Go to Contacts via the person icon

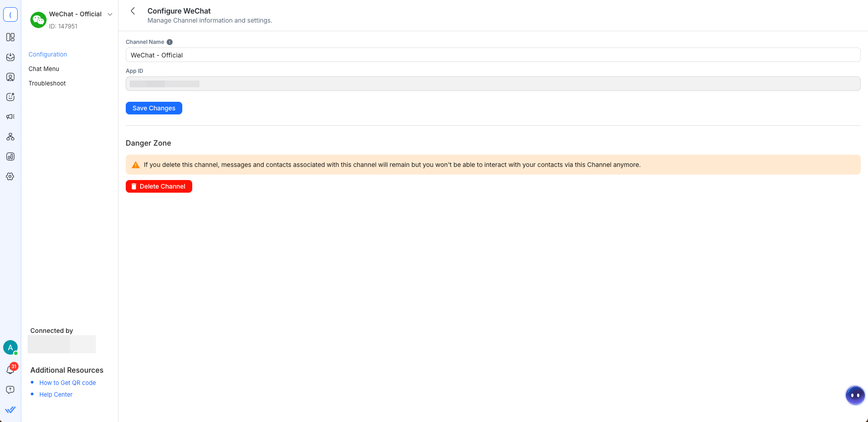coord(10,77)
